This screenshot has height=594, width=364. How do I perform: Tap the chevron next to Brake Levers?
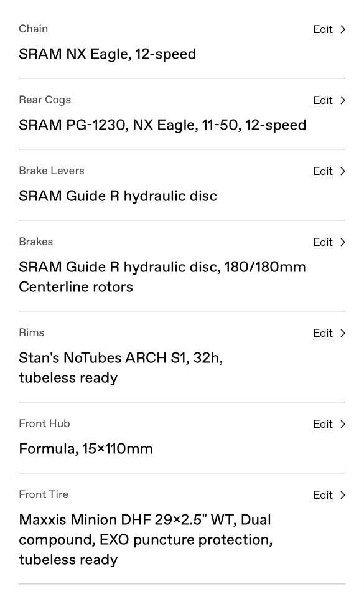343,171
